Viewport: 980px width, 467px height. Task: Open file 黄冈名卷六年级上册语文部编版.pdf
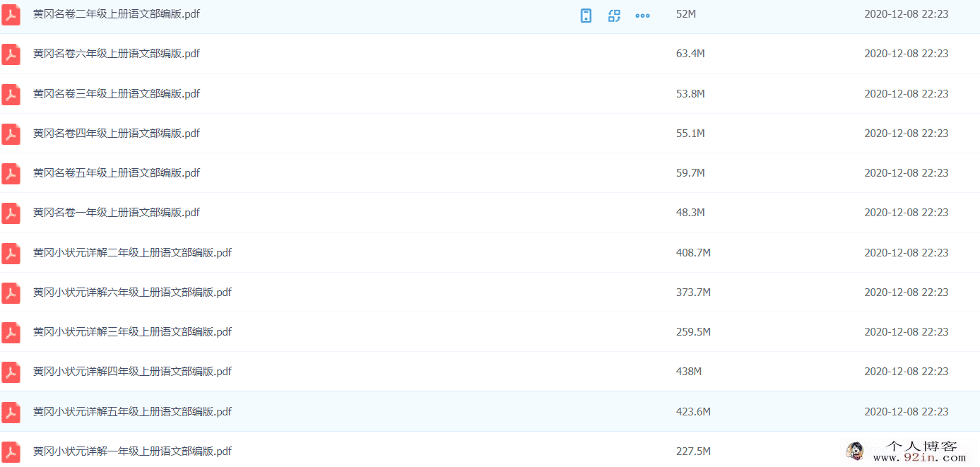coord(117,54)
